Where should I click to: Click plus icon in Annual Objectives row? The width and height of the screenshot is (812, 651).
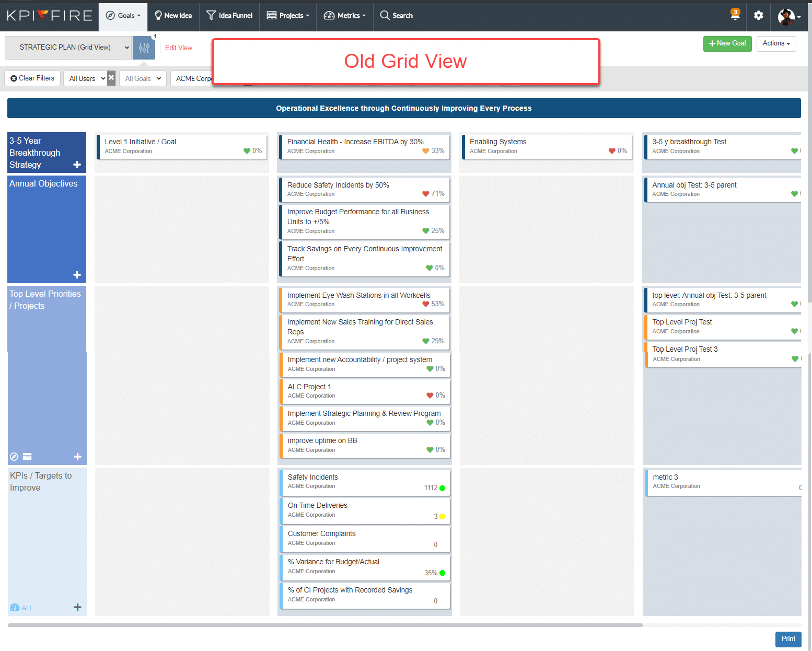click(77, 275)
